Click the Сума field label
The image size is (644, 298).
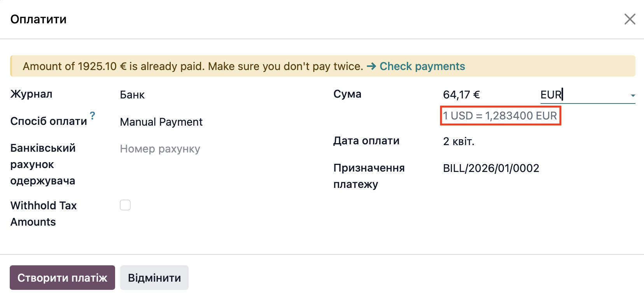347,94
